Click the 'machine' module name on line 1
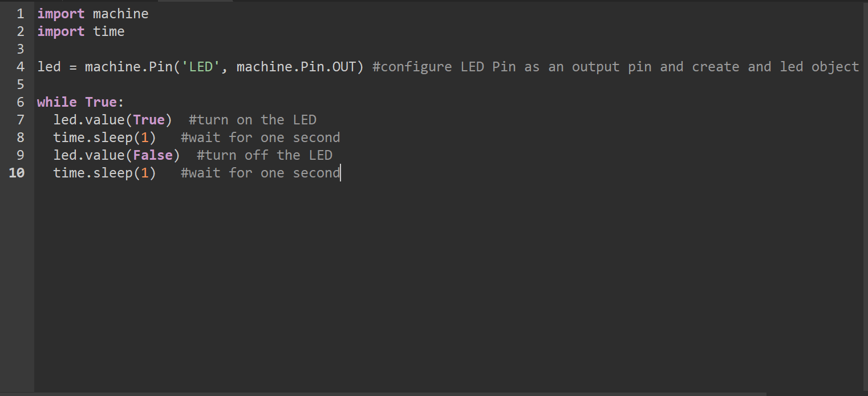The image size is (868, 396). point(120,14)
